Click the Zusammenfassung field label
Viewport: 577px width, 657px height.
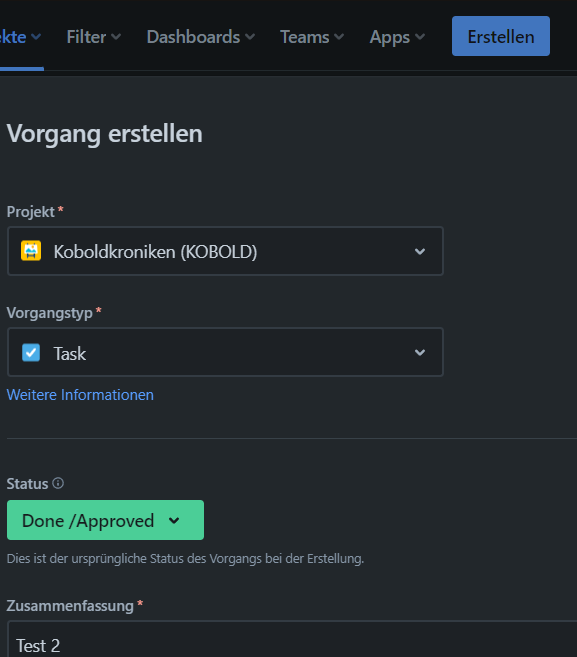pos(70,605)
